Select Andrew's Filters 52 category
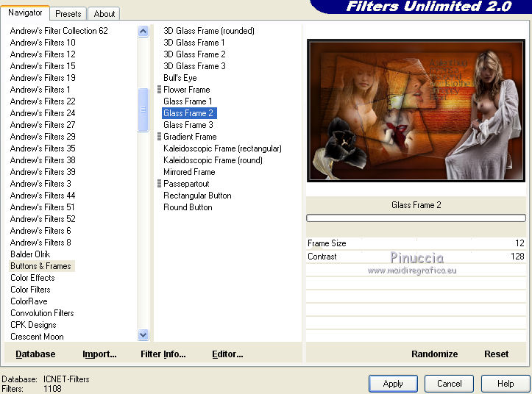The height and width of the screenshot is (394, 532). click(43, 219)
